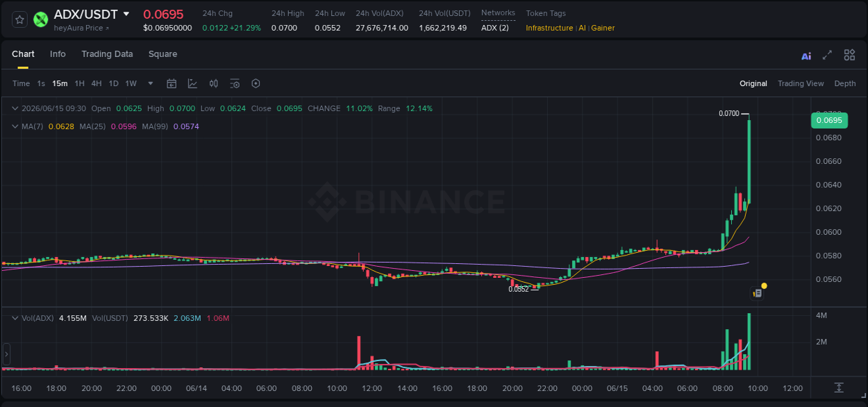This screenshot has height=407, width=868.
Task: Switch to Trading View chart
Action: click(801, 83)
